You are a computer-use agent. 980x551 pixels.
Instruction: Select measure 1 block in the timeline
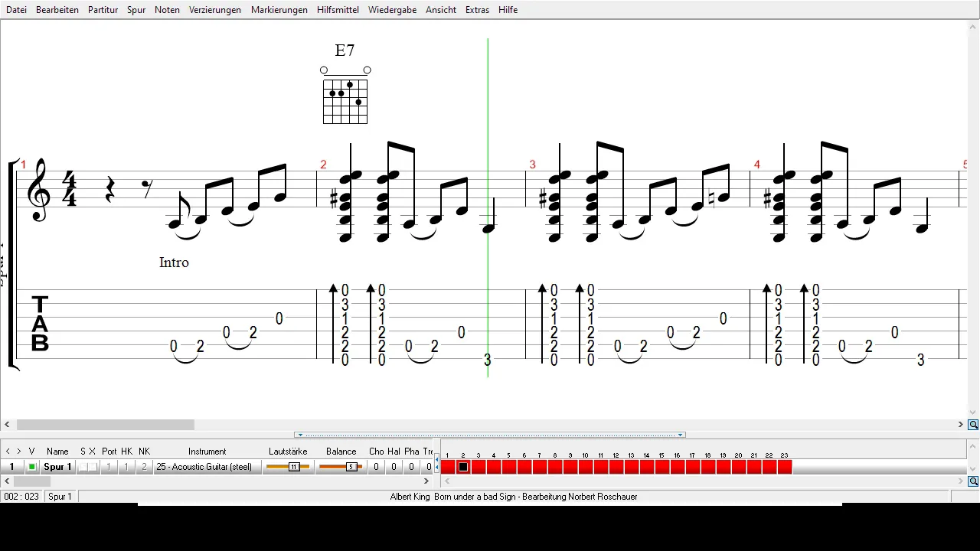[x=448, y=467]
